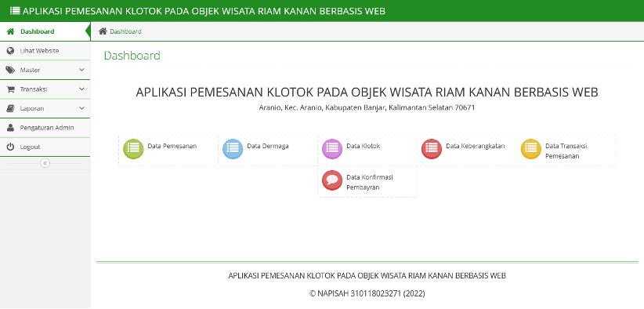Click the footer application title text
644x309 pixels.
(x=367, y=276)
